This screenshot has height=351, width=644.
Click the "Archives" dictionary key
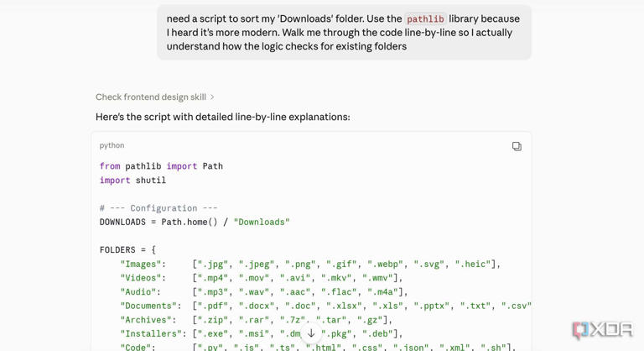coord(145,320)
